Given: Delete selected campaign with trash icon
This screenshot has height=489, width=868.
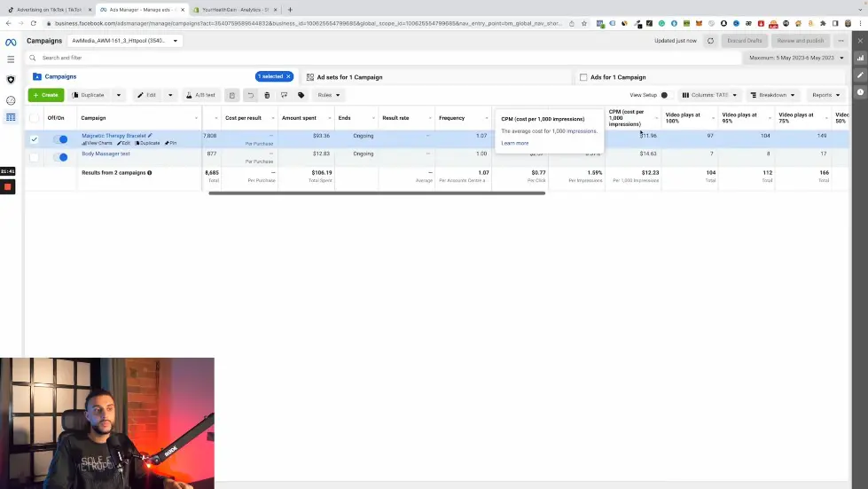Looking at the screenshot, I should [x=267, y=95].
